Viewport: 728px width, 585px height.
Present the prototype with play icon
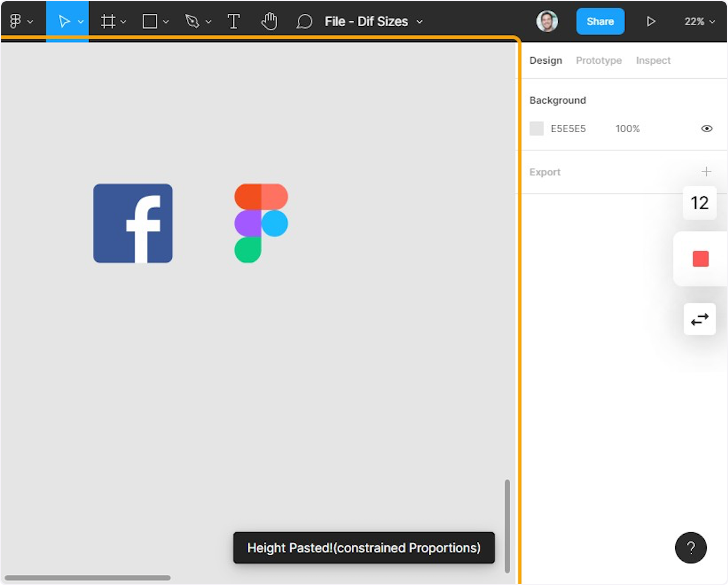click(x=651, y=22)
